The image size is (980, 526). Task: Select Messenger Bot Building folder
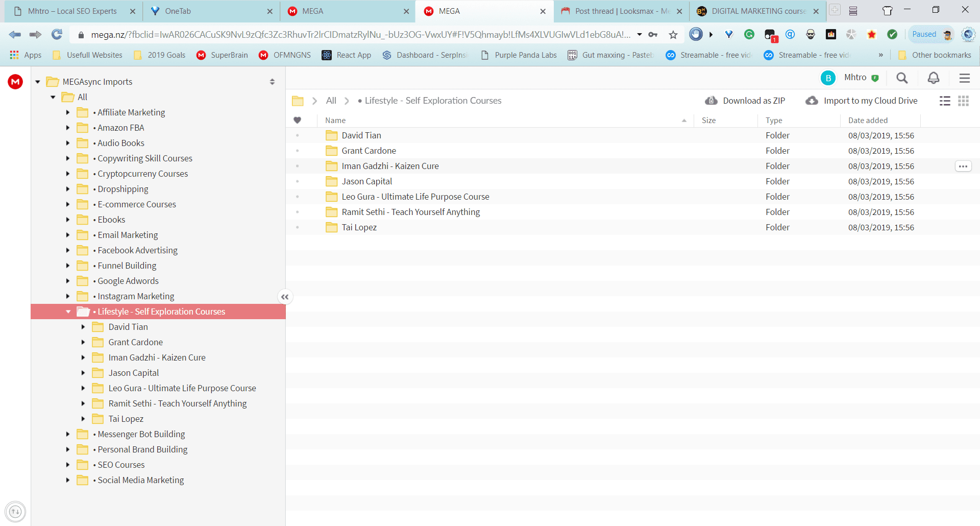point(141,434)
